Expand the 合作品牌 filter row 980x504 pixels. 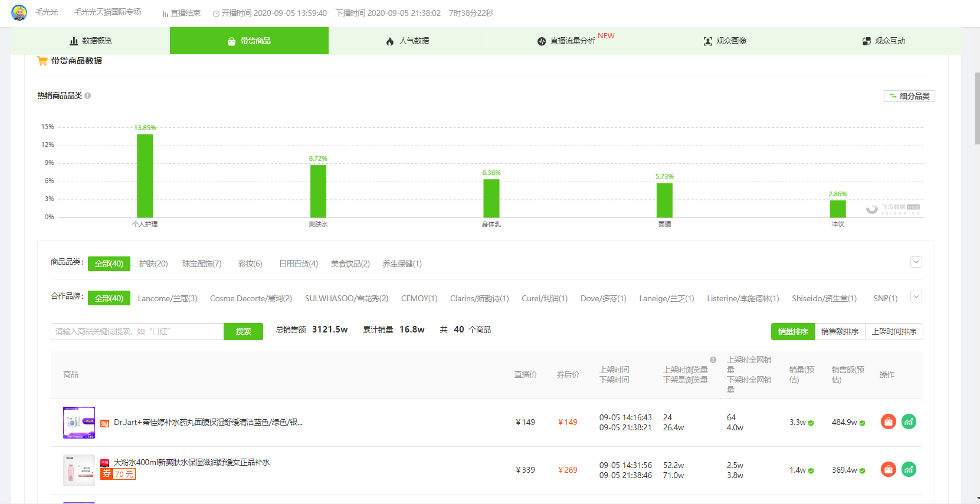point(916,297)
